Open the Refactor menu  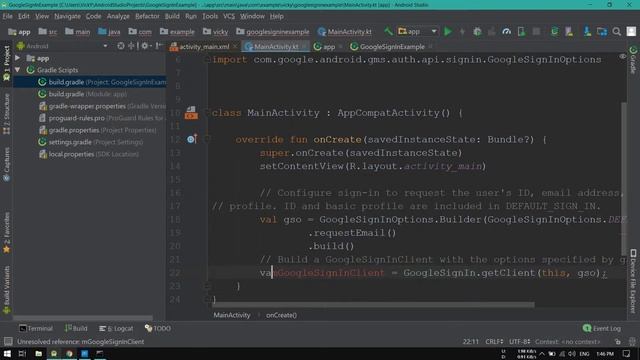[147, 16]
